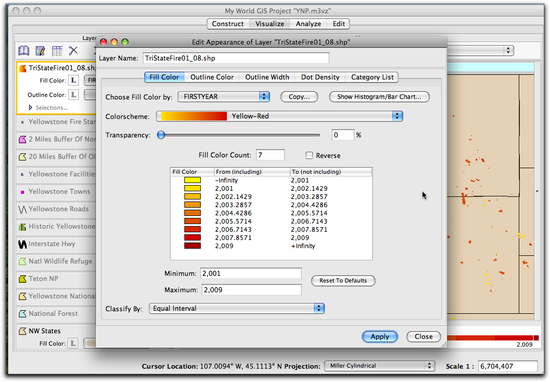Select the Fill Color tab

point(164,77)
